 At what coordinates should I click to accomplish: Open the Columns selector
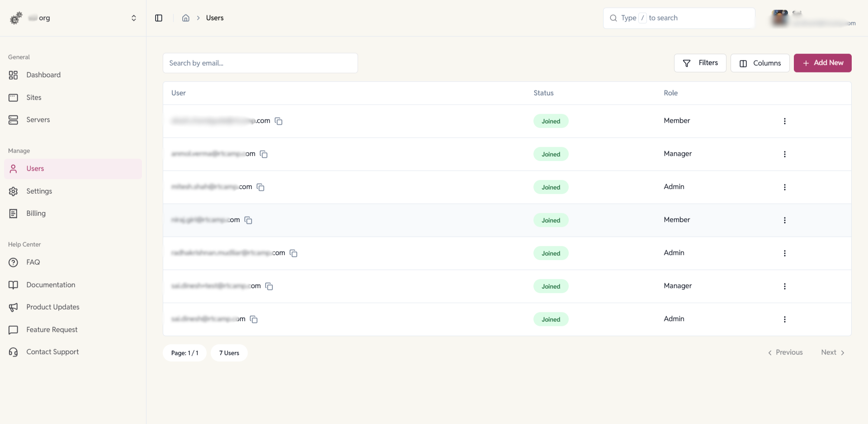coord(760,63)
